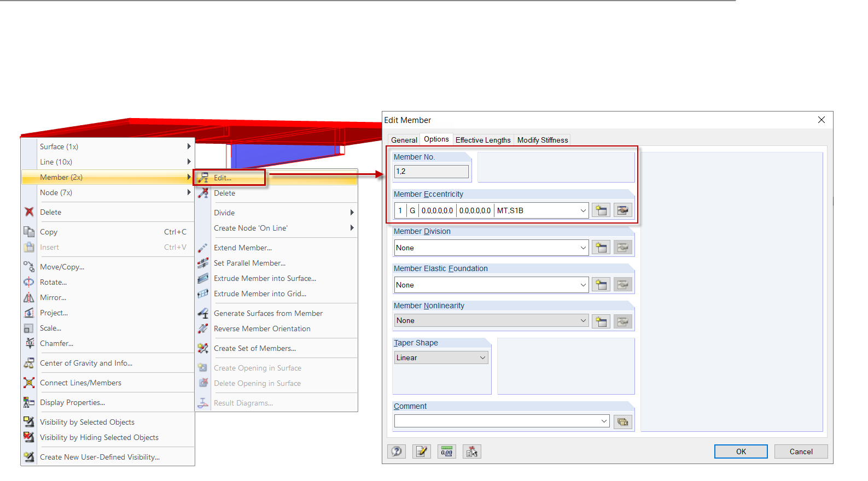Click the Move/Copy icon
This screenshot has height=481, width=868.
(x=29, y=267)
